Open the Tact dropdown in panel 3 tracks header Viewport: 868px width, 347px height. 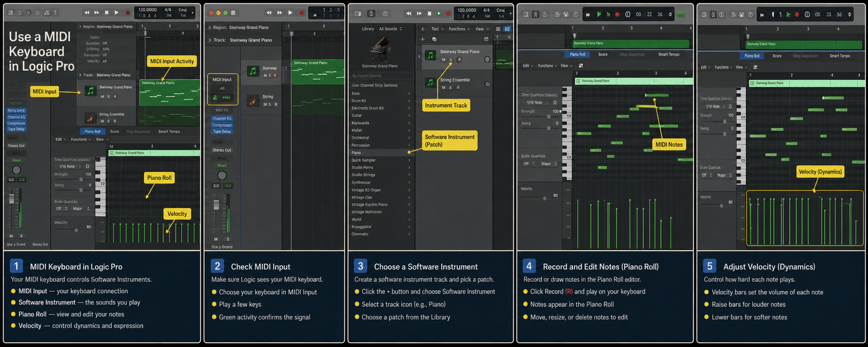point(437,29)
